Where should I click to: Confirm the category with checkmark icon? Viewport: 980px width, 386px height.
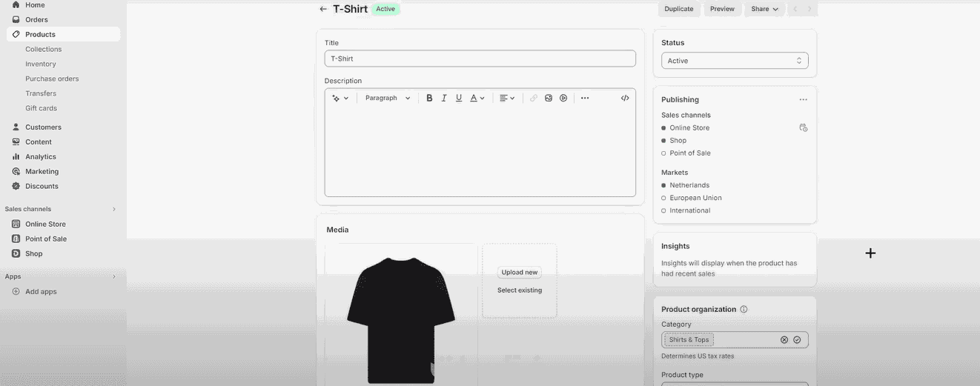coord(797,340)
